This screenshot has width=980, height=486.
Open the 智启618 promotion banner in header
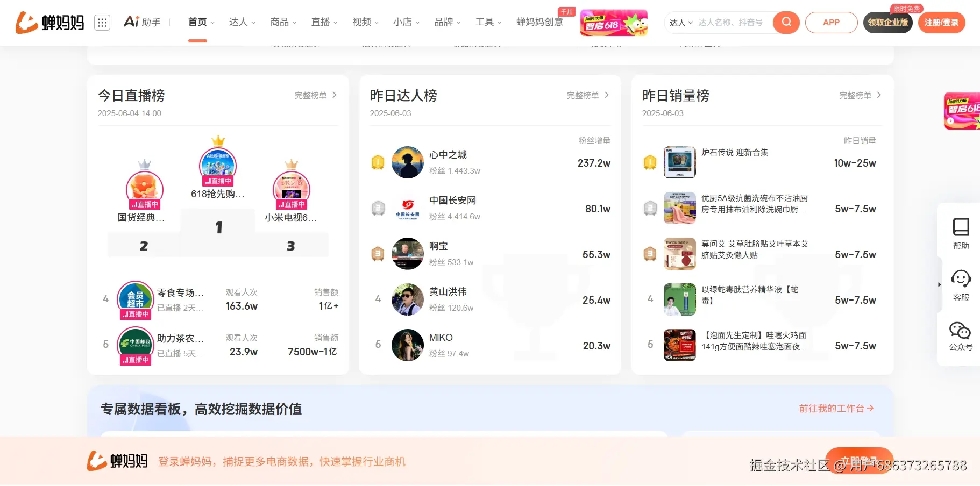point(614,23)
